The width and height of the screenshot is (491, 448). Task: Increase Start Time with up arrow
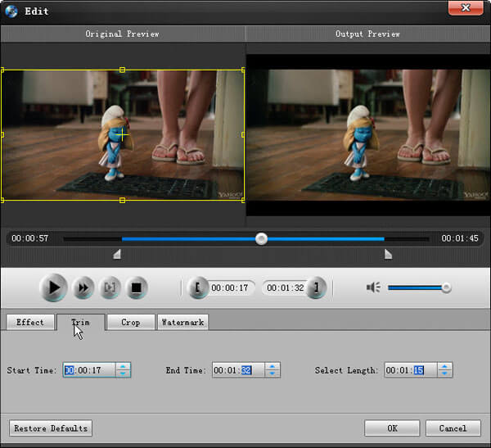[123, 366]
